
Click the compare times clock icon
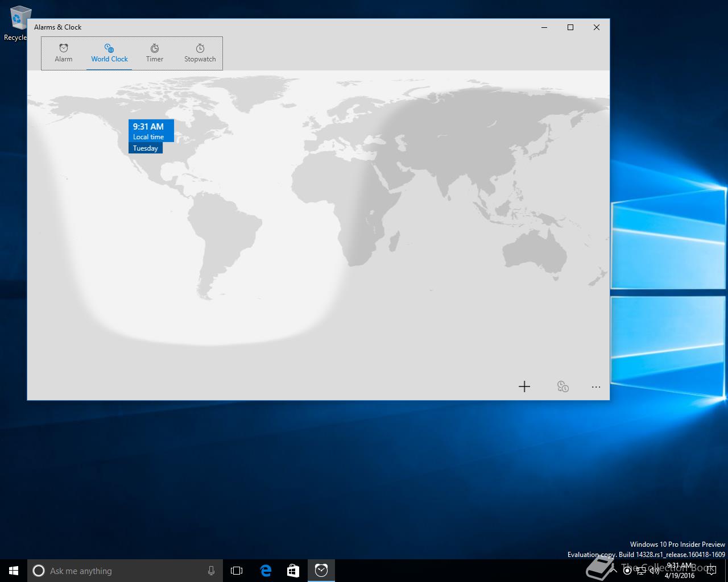coord(563,386)
